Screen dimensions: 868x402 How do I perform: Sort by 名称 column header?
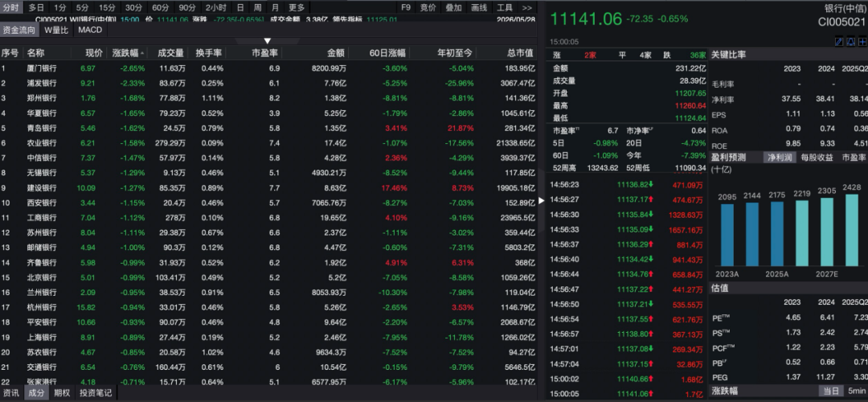point(36,53)
